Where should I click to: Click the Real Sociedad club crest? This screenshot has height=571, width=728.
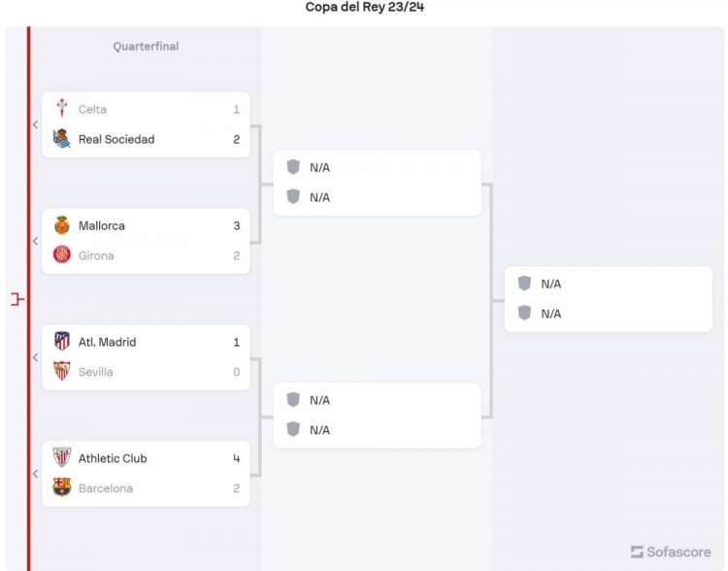pos(62,139)
